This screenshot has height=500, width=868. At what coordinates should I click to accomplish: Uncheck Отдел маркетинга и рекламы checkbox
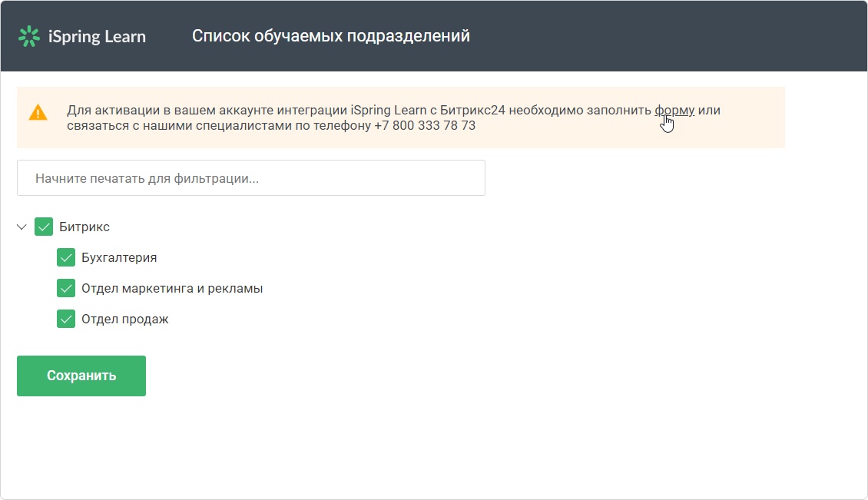pyautogui.click(x=66, y=289)
